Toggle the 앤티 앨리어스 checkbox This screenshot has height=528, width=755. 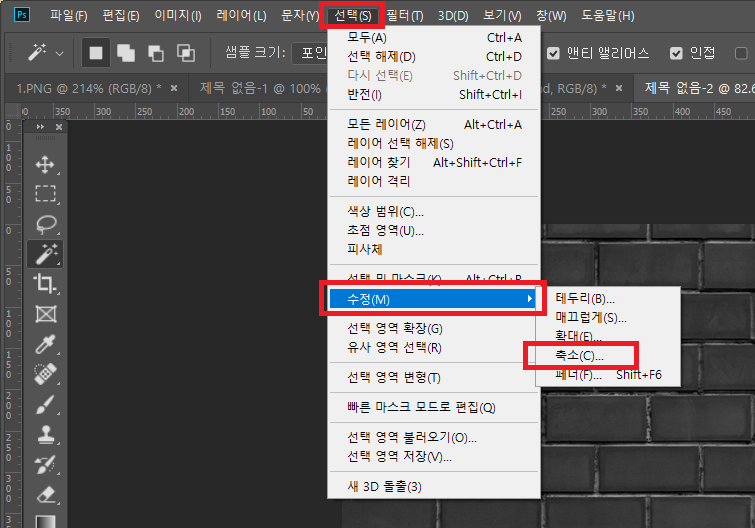(x=554, y=53)
